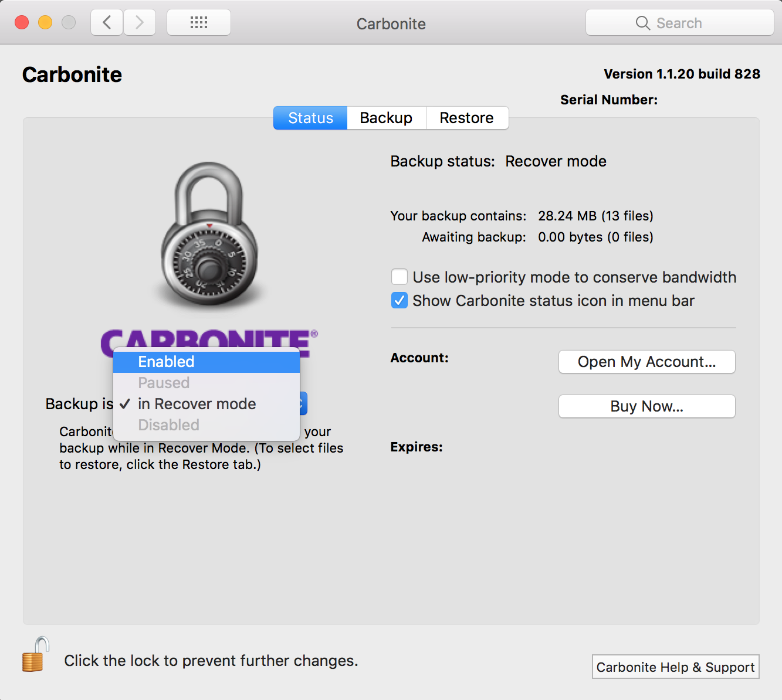Image resolution: width=782 pixels, height=700 pixels.
Task: Click the blue popup arrows beside Backup is
Action: (x=303, y=403)
